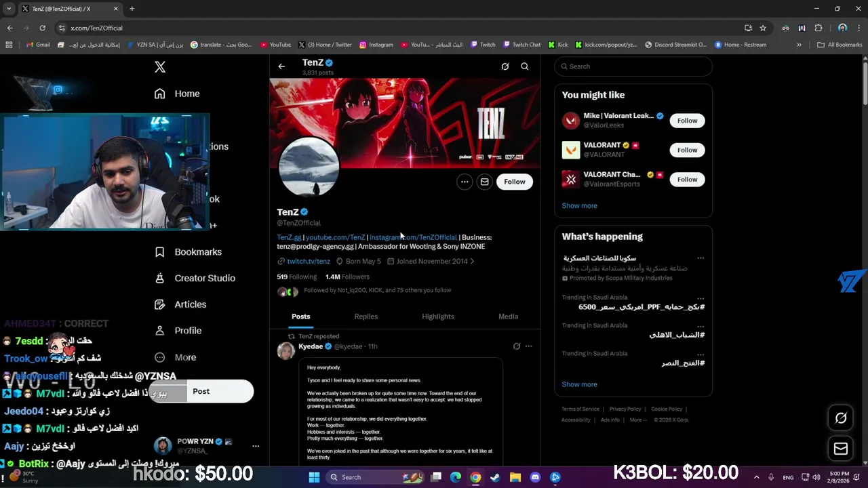Click the Post button
Image resolution: width=868 pixels, height=488 pixels.
point(201,391)
